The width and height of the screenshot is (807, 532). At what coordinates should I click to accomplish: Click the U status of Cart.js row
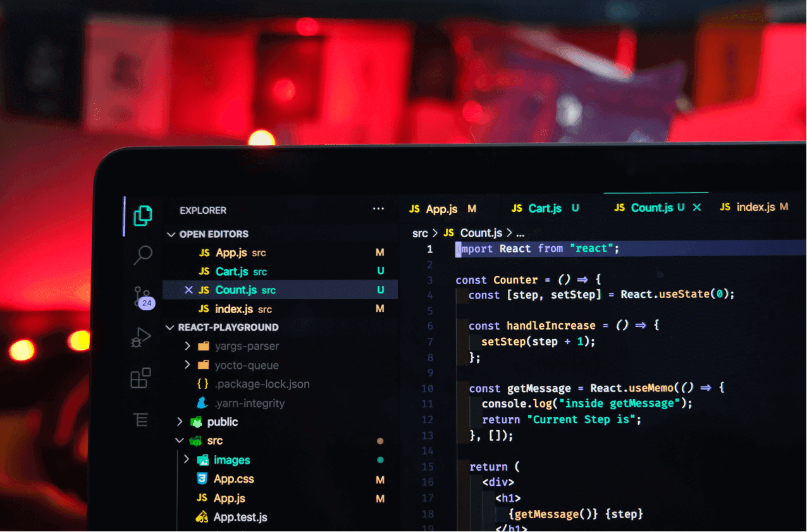click(x=381, y=271)
